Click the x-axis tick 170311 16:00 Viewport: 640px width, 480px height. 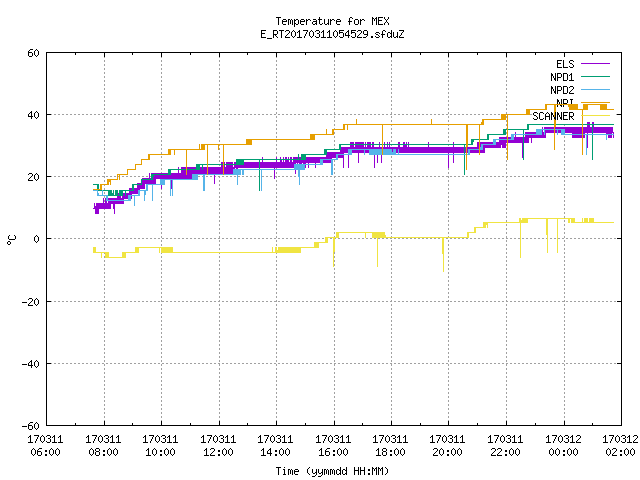pos(333,446)
